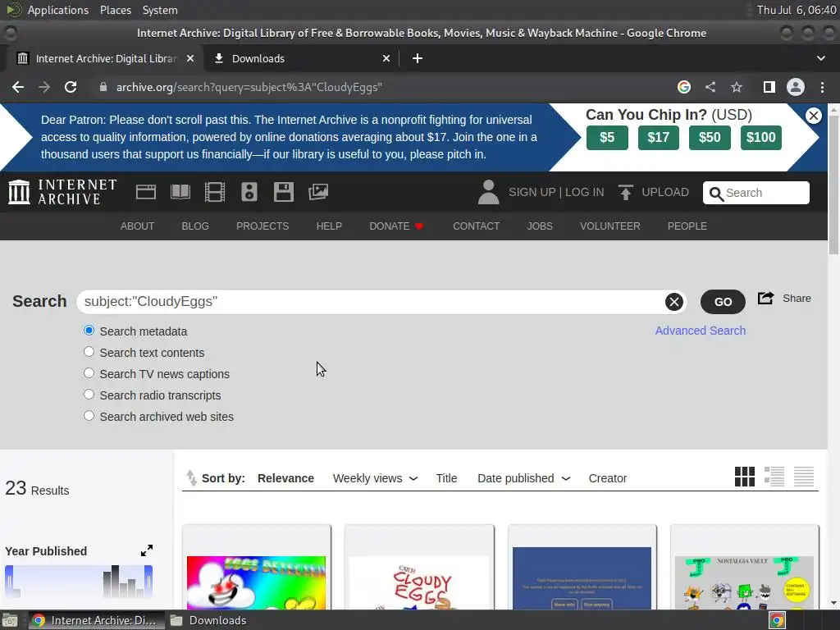Open BLOG in navigation bar

pos(195,226)
